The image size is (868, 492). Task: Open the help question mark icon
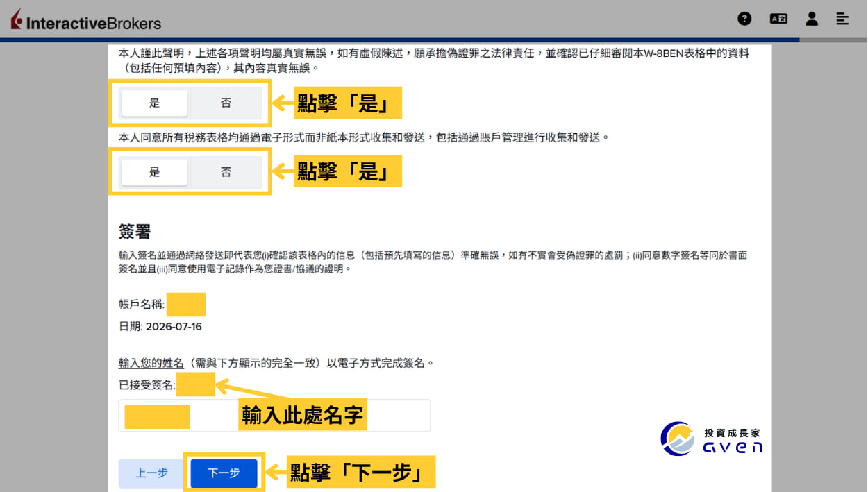(x=744, y=19)
